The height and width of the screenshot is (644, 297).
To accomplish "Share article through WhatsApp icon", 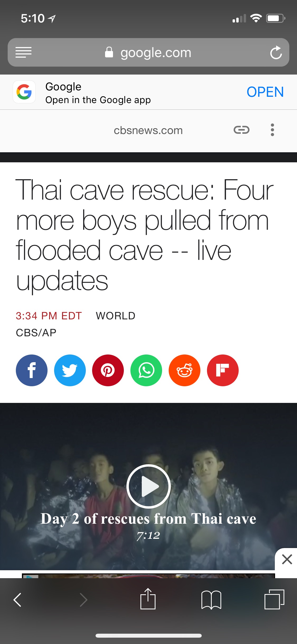I will point(146,370).
